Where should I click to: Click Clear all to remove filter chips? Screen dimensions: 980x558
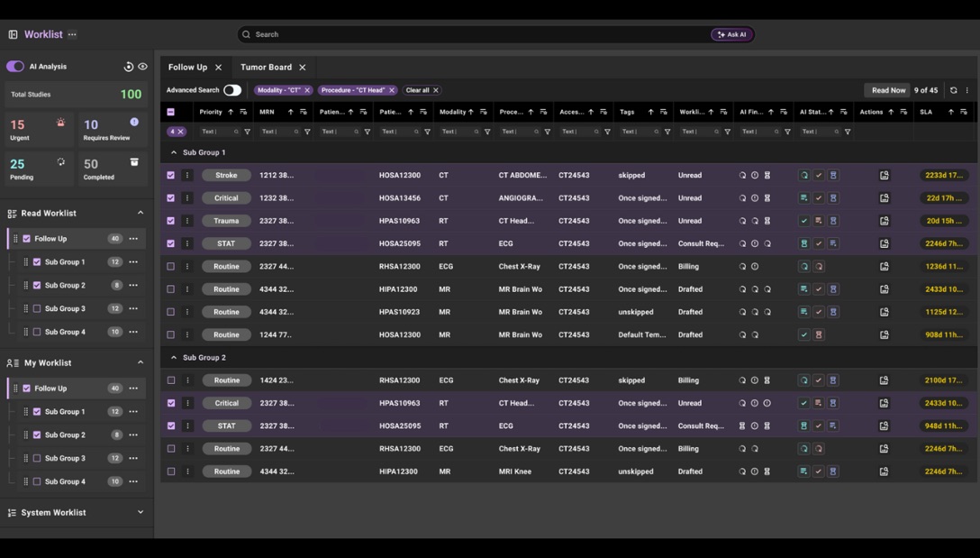coord(422,90)
